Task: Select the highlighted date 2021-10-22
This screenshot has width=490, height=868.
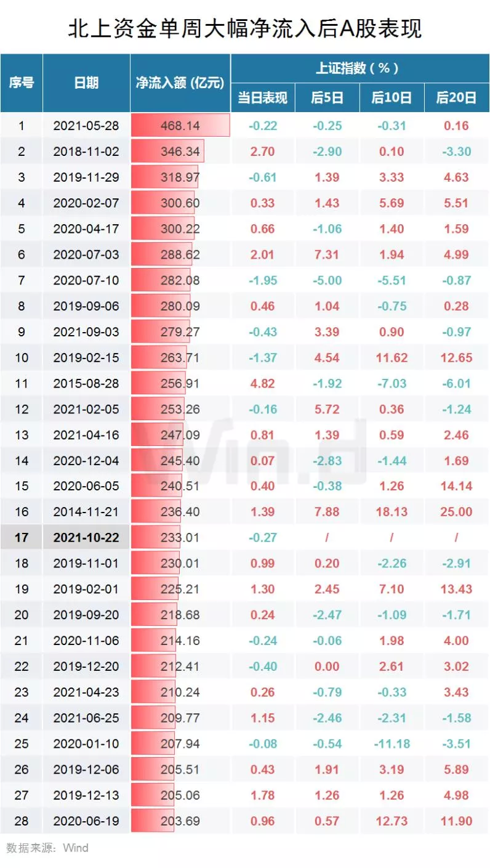Action: [86, 537]
